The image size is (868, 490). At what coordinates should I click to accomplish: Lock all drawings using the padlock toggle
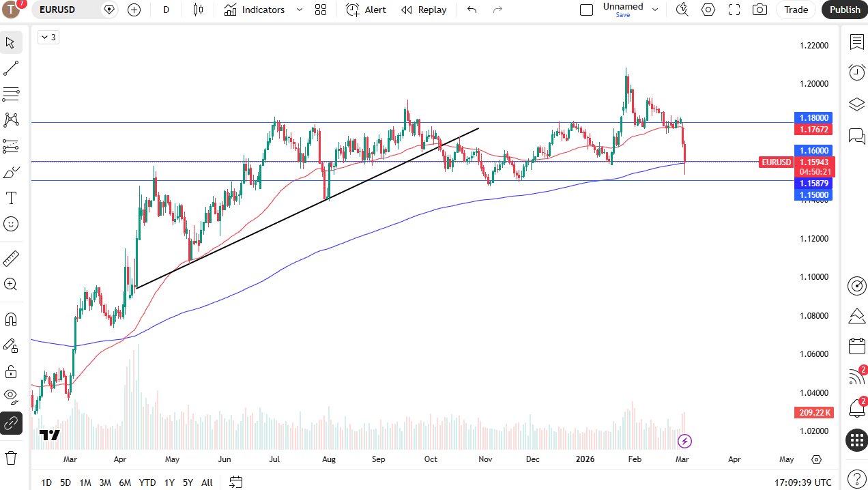click(11, 371)
